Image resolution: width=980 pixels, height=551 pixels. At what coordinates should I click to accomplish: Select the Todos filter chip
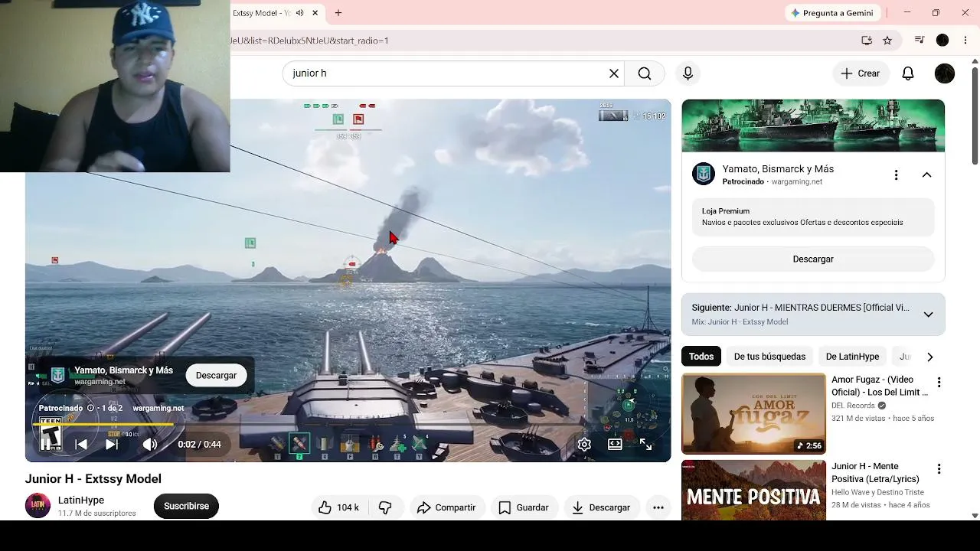701,357
